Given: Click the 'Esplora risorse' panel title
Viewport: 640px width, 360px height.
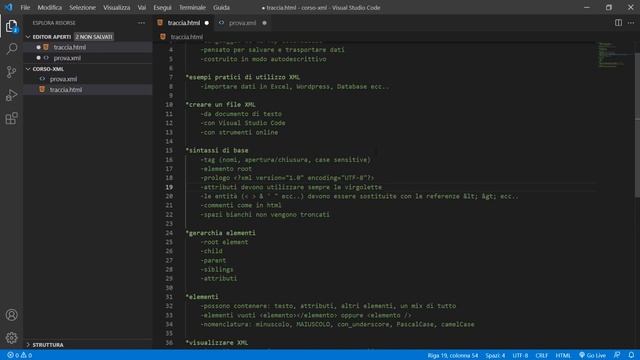Looking at the screenshot, I should [x=54, y=23].
